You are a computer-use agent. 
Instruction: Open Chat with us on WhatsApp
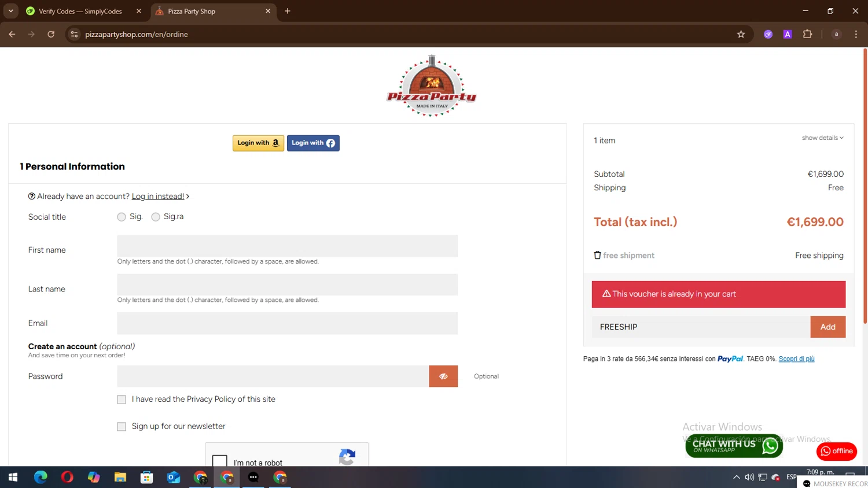[x=734, y=446]
